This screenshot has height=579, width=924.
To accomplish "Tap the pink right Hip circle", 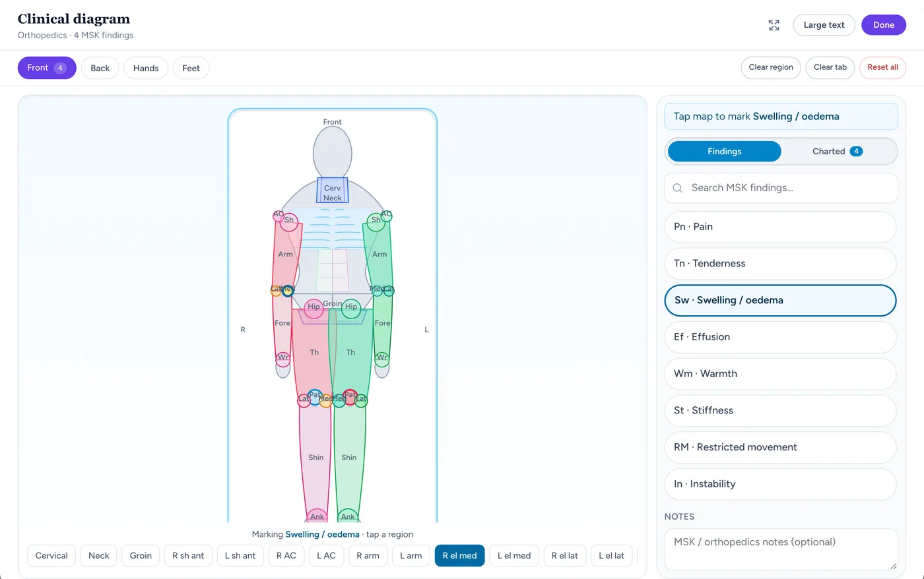I will 313,308.
